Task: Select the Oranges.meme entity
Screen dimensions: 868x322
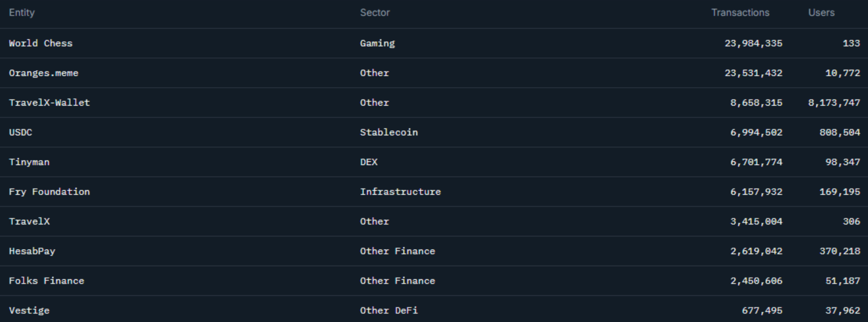Action: [x=43, y=73]
